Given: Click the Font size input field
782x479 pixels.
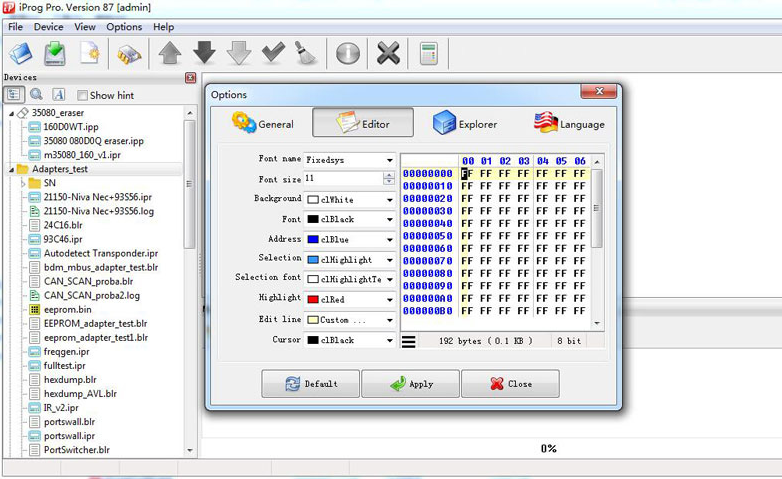Looking at the screenshot, I should click(x=343, y=178).
